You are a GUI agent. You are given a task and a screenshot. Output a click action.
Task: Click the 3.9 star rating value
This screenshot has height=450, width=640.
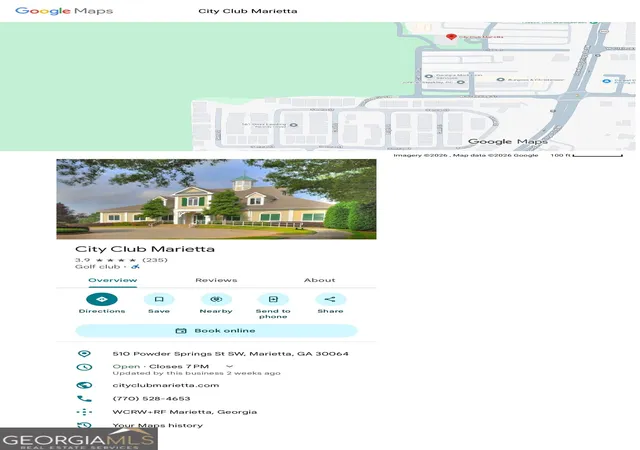(x=82, y=260)
